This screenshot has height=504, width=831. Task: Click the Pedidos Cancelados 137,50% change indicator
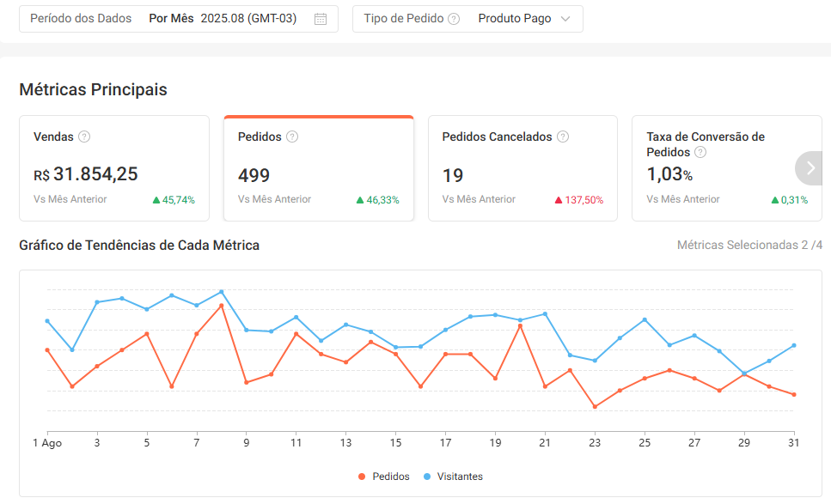click(x=579, y=200)
